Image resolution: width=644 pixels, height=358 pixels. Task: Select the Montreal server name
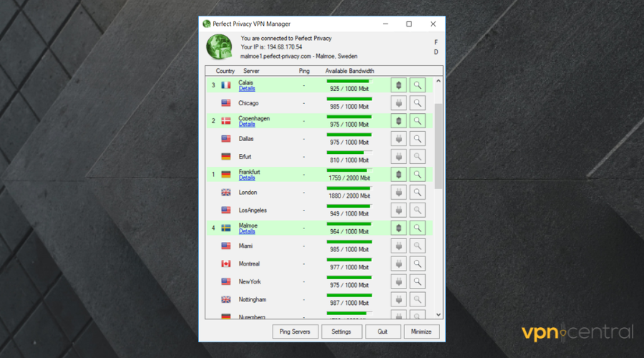[x=249, y=264]
